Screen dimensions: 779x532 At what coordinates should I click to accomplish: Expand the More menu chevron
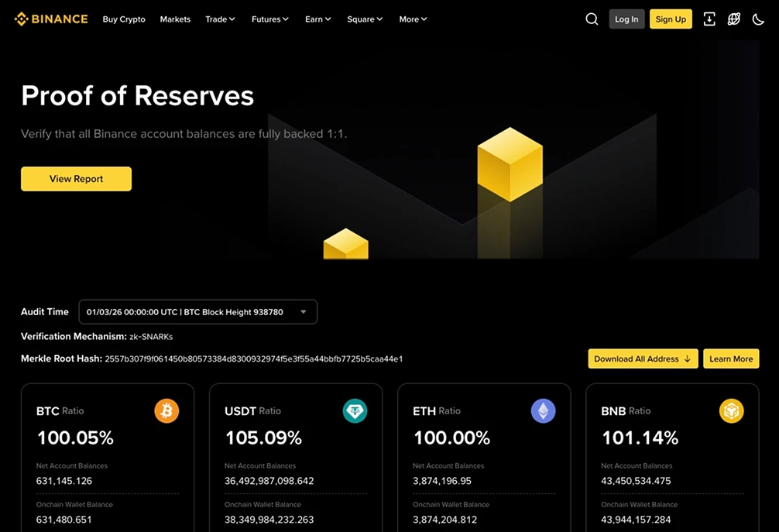(424, 19)
